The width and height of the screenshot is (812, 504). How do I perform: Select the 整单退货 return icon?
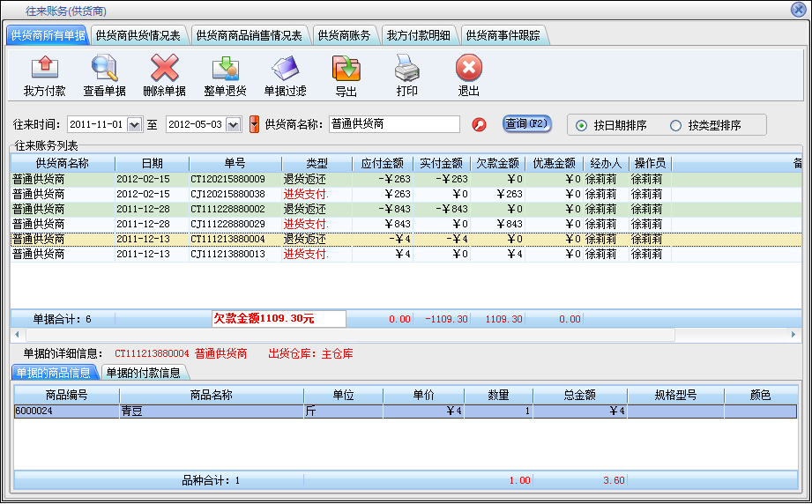coord(225,69)
